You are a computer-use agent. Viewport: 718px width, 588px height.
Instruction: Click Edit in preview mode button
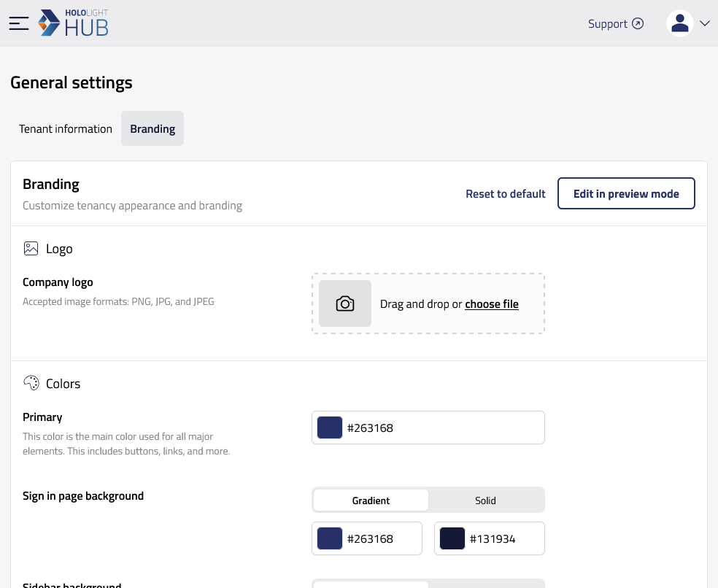point(626,194)
